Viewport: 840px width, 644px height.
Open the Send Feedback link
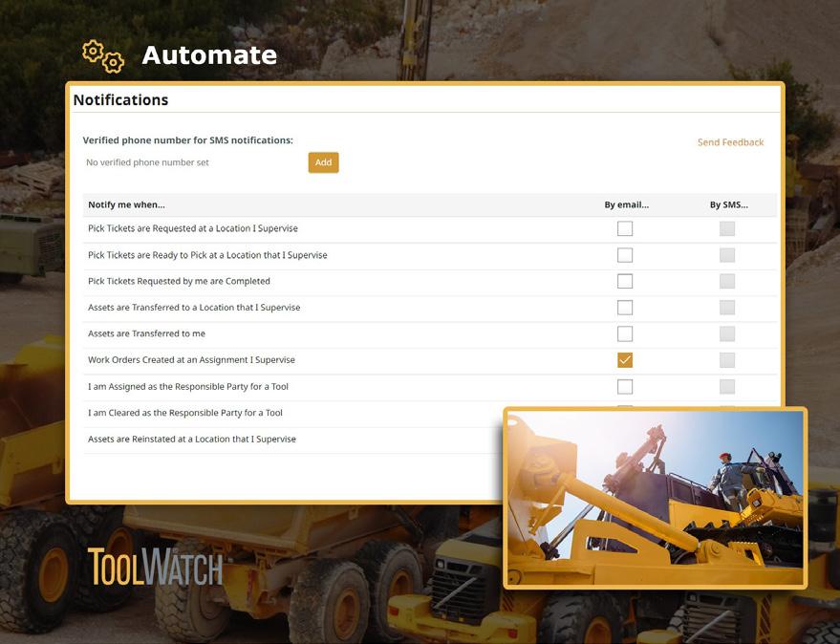pyautogui.click(x=730, y=142)
